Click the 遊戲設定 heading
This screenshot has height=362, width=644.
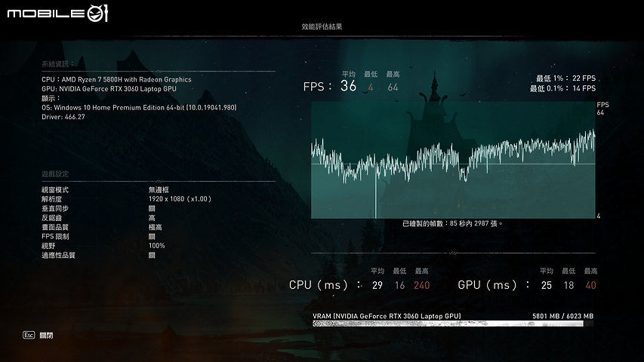point(55,174)
